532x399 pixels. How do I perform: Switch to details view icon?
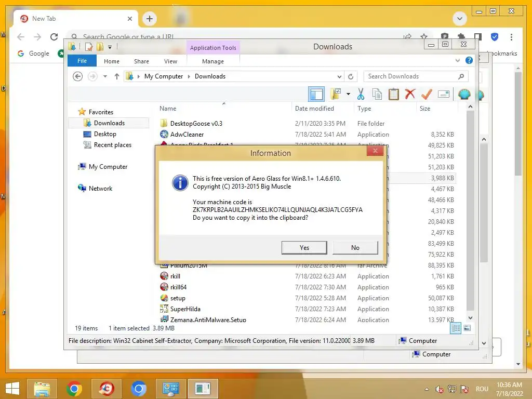pyautogui.click(x=456, y=328)
